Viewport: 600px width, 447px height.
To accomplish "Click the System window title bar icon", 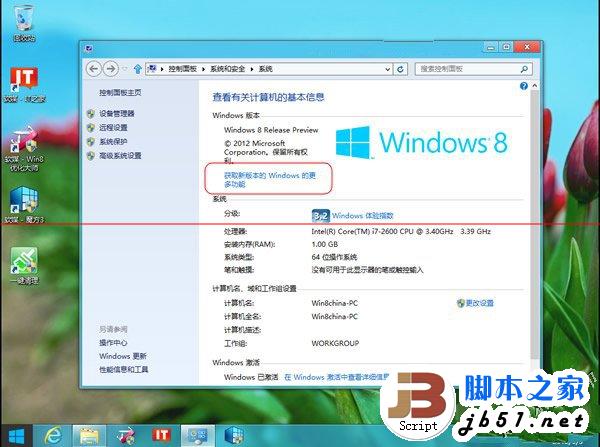I will 89,48.
